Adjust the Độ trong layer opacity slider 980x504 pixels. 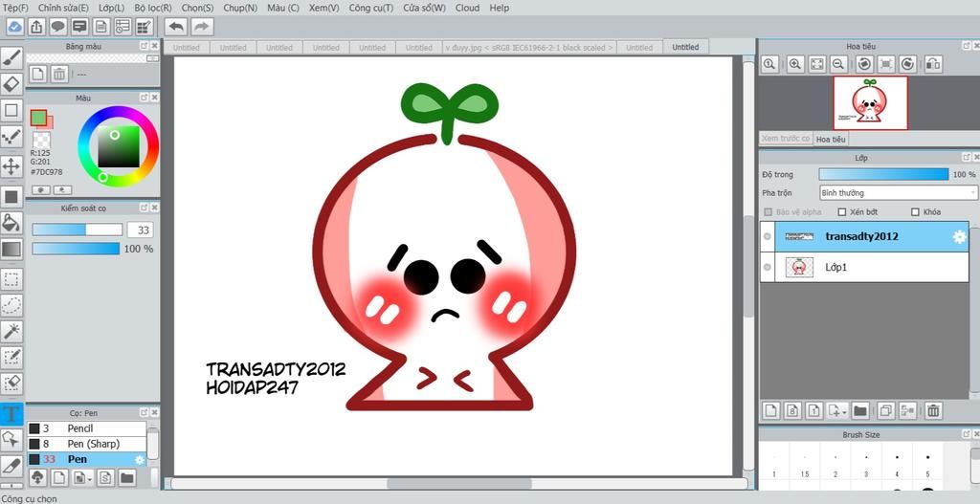[x=883, y=174]
